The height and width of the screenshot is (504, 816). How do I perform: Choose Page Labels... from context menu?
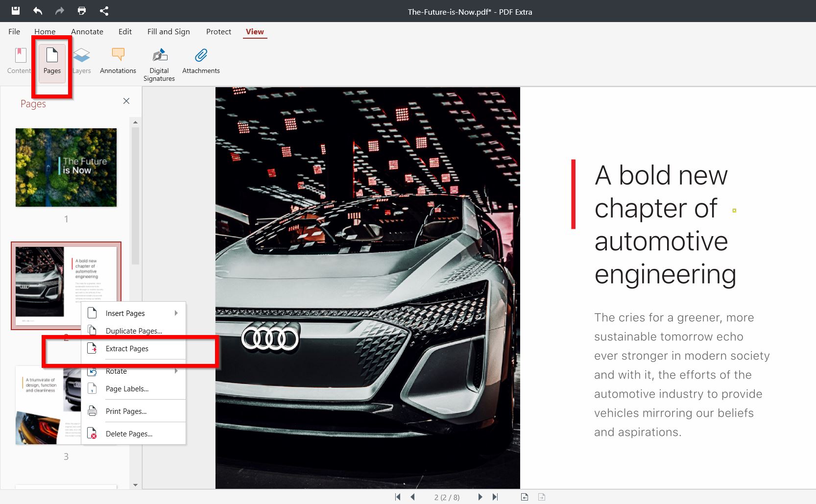click(133, 388)
